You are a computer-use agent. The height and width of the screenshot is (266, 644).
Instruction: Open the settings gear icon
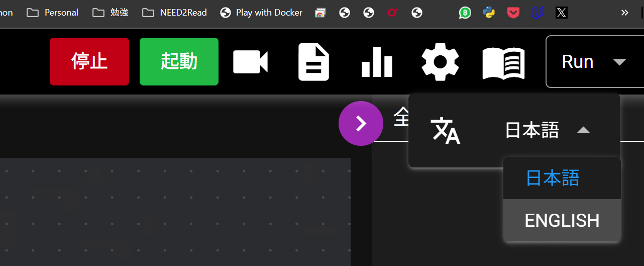tap(440, 62)
